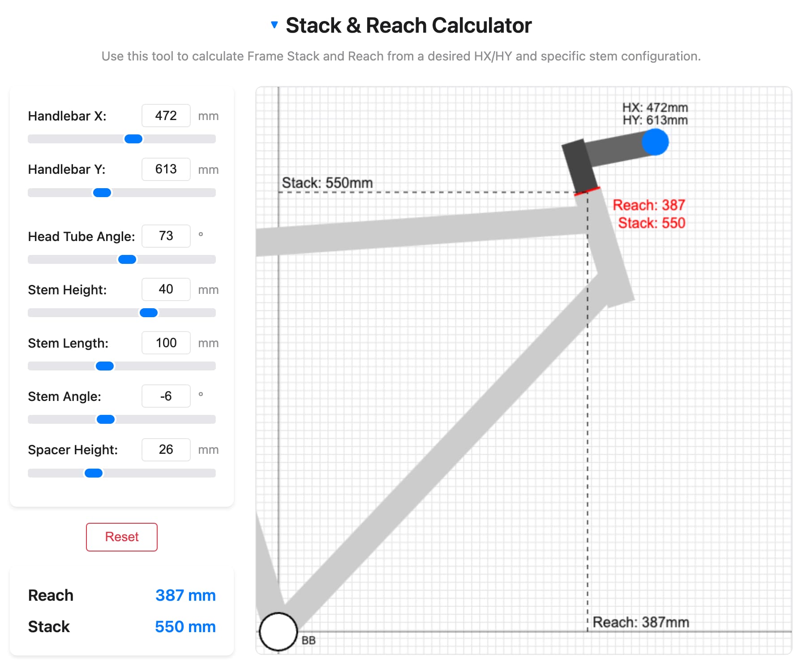Click the Head Tube Angle slider thumb
798x672 pixels.
[127, 259]
